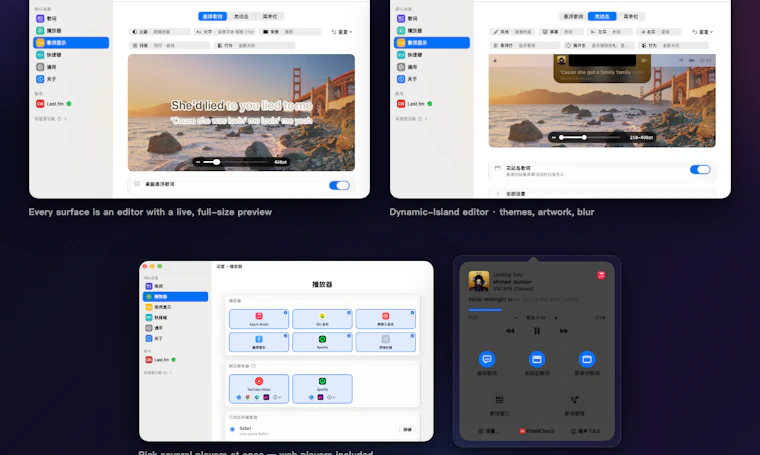Uncheck the desktop Spotify card checkbox

[349, 335]
